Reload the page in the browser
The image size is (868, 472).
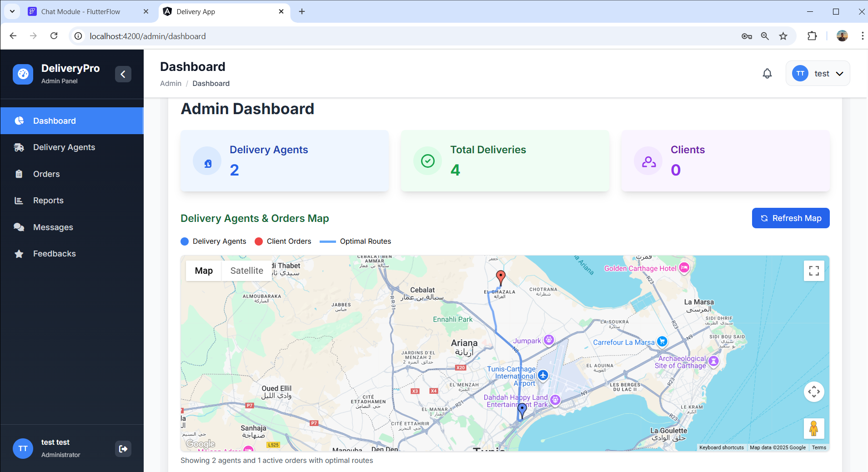(54, 36)
